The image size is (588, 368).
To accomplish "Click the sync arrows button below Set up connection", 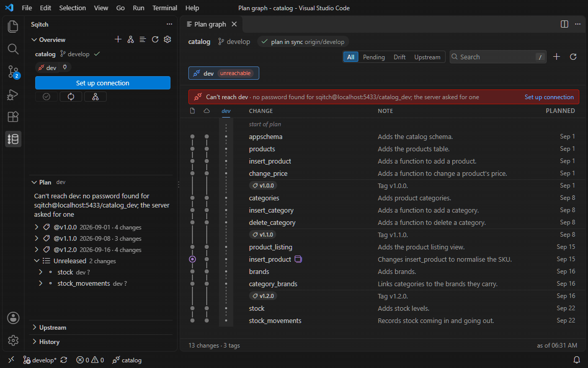I will pyautogui.click(x=71, y=97).
